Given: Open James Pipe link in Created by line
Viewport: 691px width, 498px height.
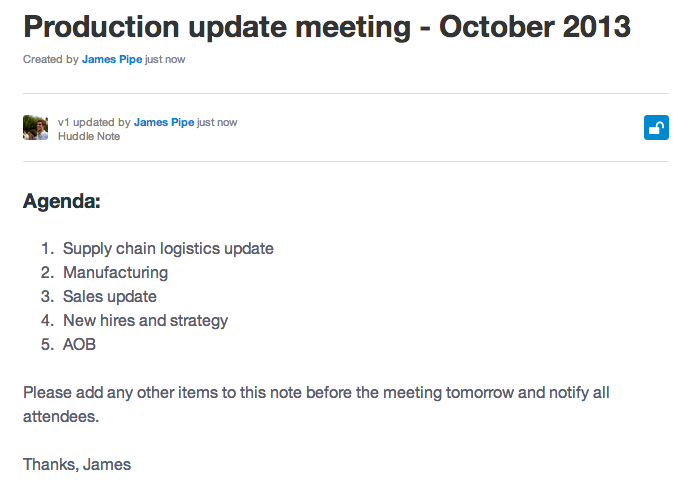Looking at the screenshot, I should click(112, 59).
